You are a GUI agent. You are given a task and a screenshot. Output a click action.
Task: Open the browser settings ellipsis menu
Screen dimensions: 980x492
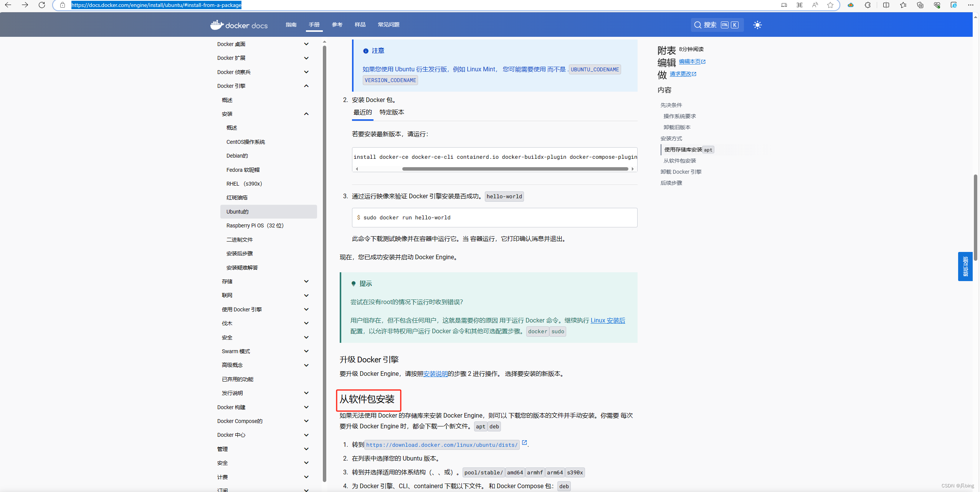click(x=971, y=5)
